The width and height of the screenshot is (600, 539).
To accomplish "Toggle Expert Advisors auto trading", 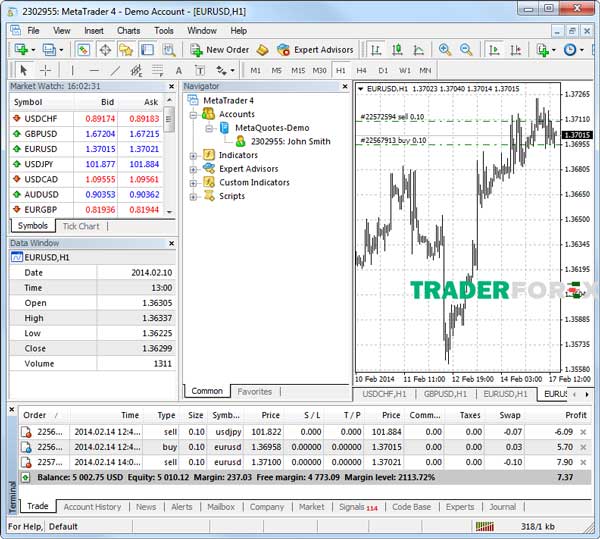I will 315,50.
